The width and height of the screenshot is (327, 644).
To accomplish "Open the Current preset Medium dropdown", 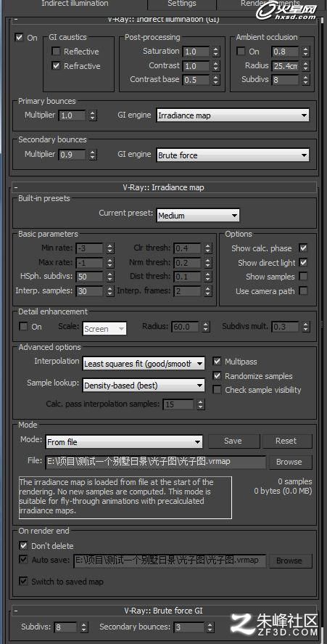I will (198, 215).
